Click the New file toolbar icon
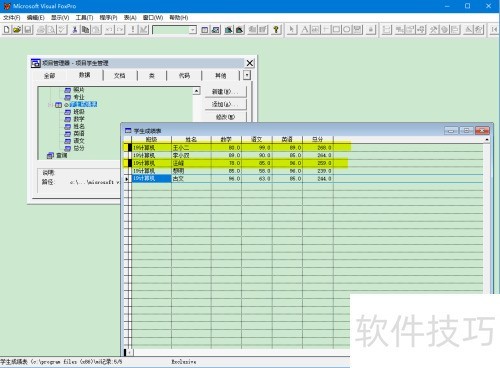 6,30
